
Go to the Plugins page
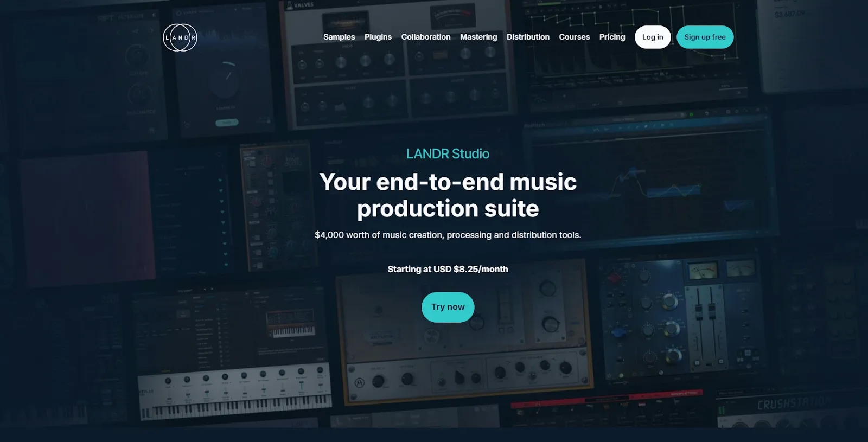tap(378, 37)
